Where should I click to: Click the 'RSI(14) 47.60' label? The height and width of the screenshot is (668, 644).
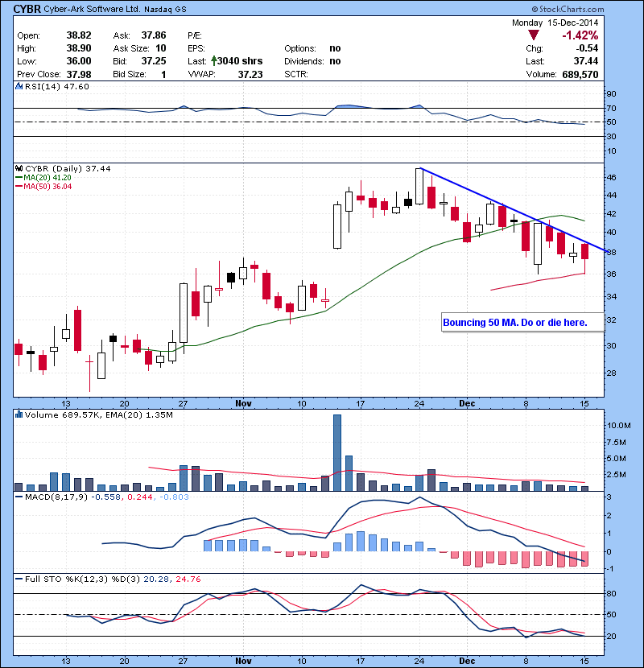click(57, 86)
